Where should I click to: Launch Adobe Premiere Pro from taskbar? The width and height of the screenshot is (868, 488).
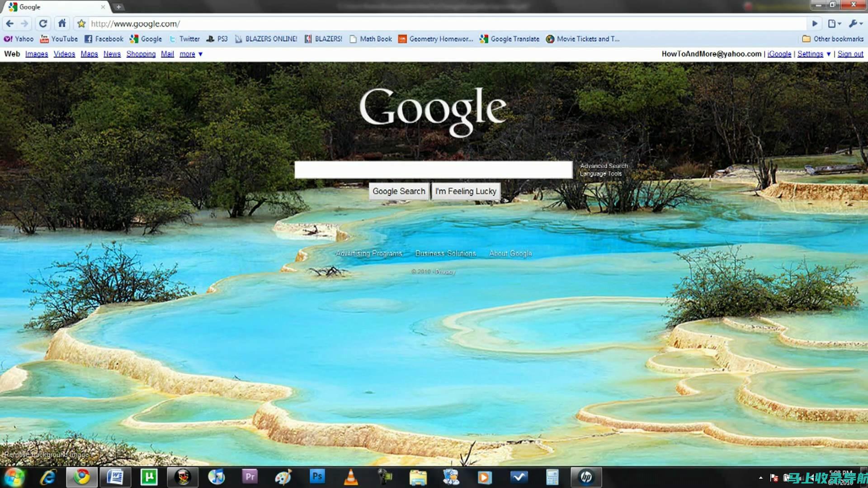(250, 476)
